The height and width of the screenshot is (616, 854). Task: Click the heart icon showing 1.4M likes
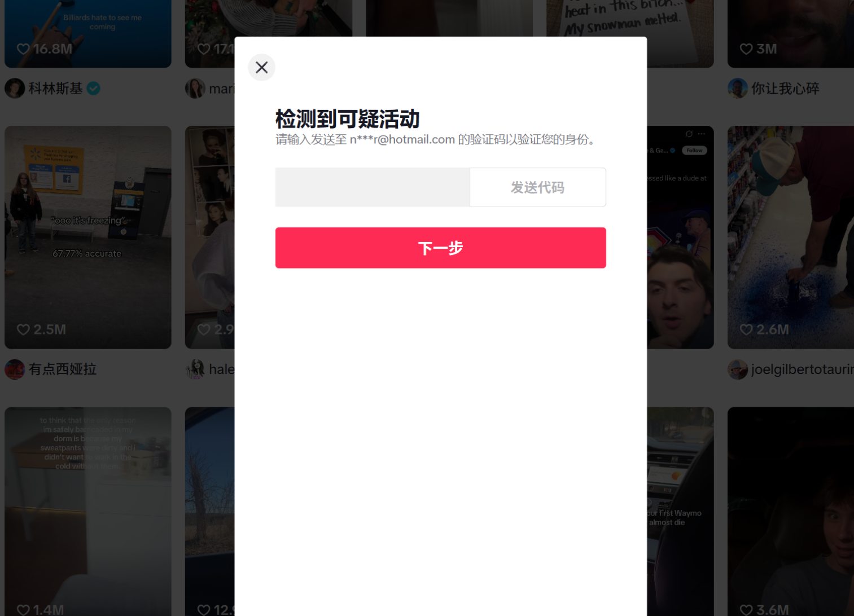(x=23, y=610)
